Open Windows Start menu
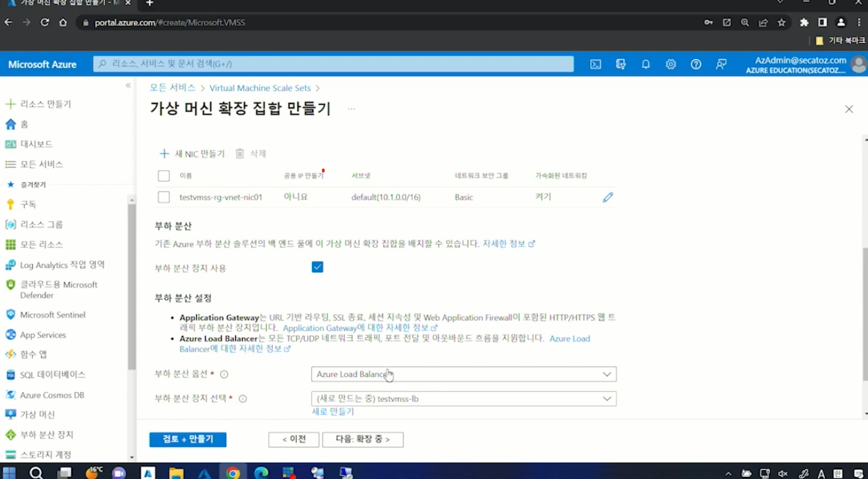 (10, 473)
